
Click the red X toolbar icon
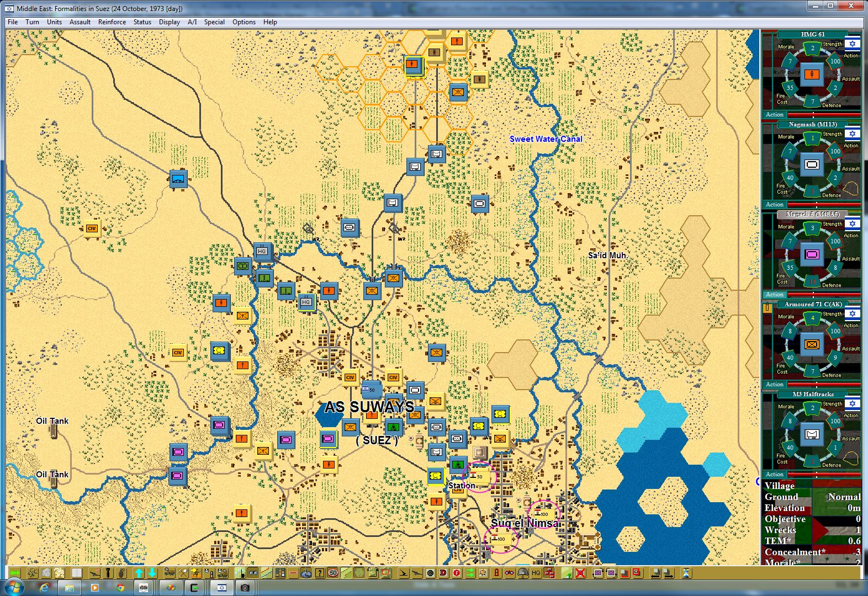point(580,573)
